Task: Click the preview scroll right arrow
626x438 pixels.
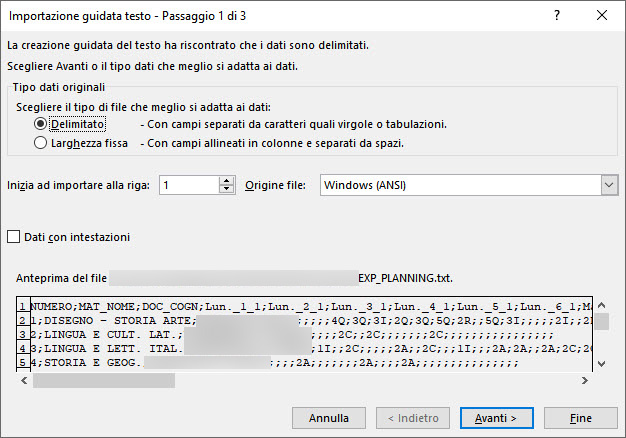Action: [x=584, y=381]
